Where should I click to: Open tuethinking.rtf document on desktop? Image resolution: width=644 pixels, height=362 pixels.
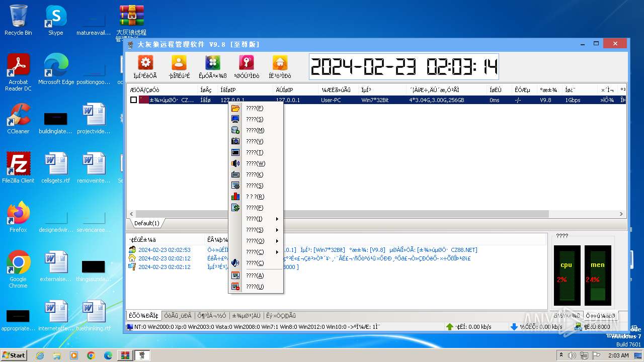click(93, 316)
